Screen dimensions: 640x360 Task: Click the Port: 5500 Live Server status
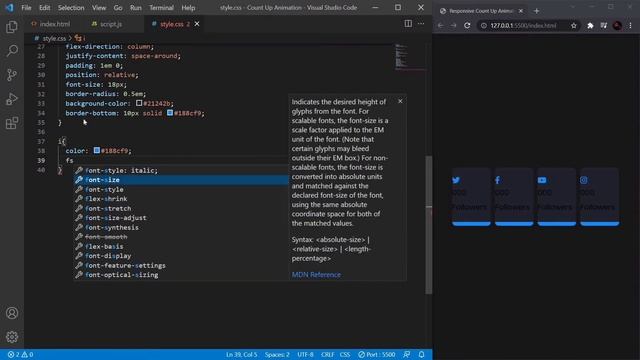tap(376, 354)
